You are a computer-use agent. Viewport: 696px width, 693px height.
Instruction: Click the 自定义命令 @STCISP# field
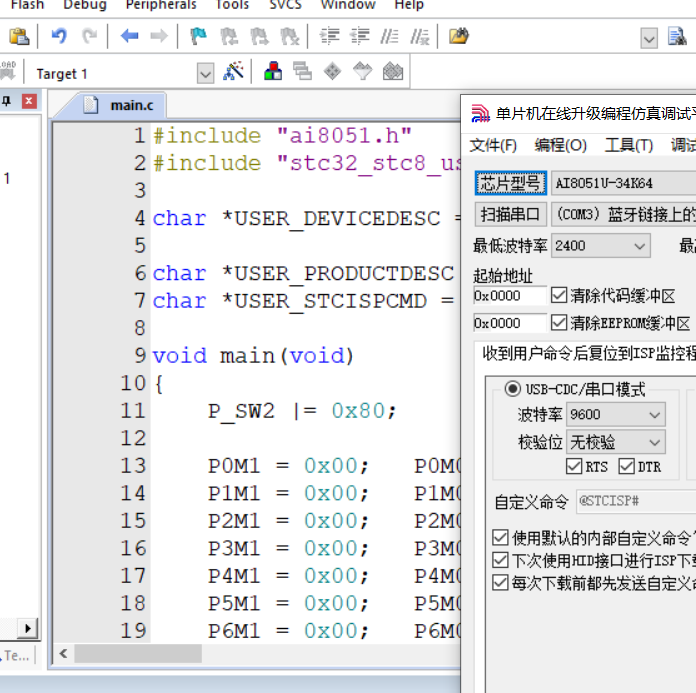[x=636, y=502]
